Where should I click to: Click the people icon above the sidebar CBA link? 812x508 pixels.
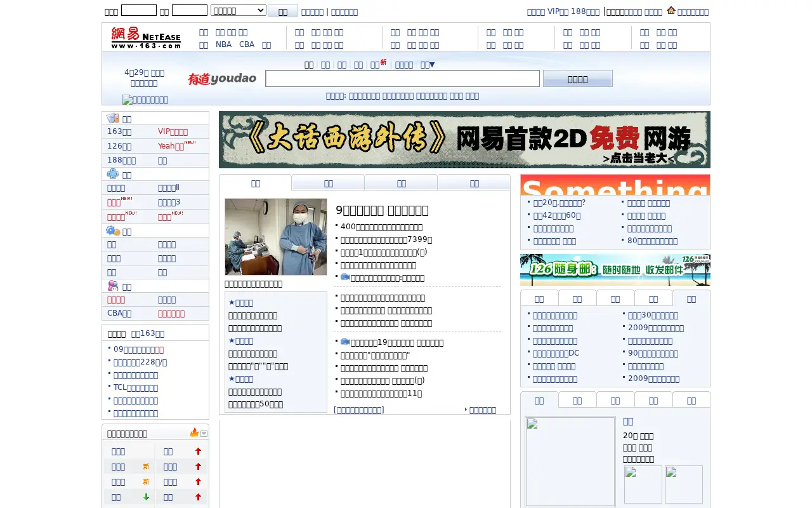[113, 286]
